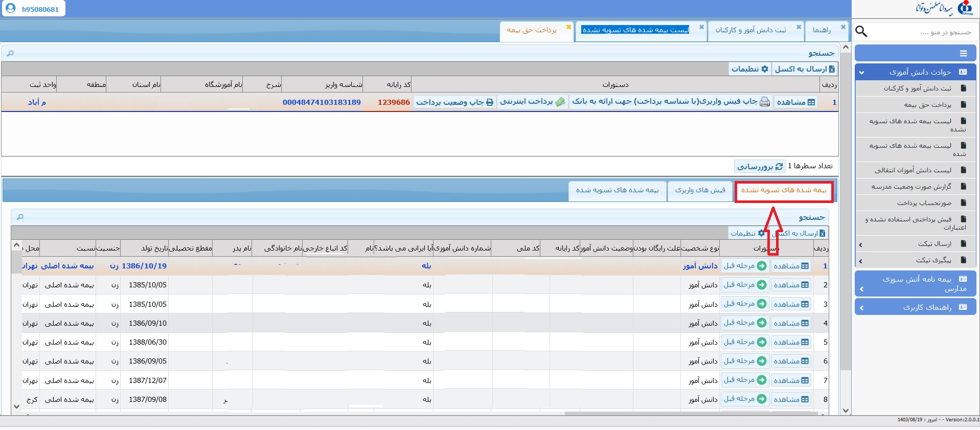Image resolution: width=980 pixels, height=430 pixels.
Task: Click چاپ وضعیت پرداخت print button
Action: tap(454, 102)
